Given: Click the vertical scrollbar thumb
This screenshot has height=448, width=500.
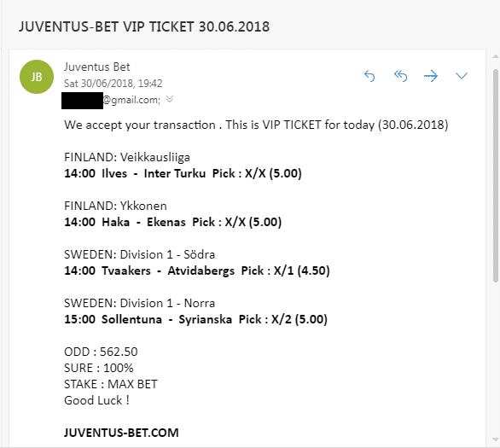Looking at the screenshot, I should [x=496, y=176].
